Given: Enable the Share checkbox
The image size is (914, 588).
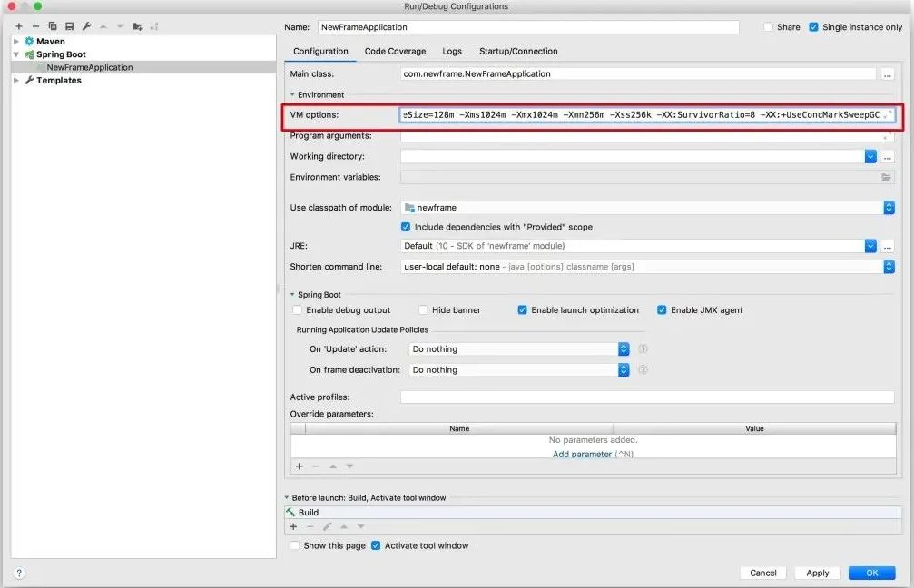Looking at the screenshot, I should click(768, 27).
